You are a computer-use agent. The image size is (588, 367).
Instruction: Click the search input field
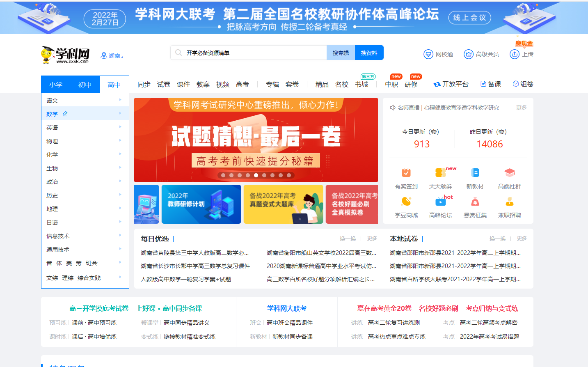(x=254, y=53)
